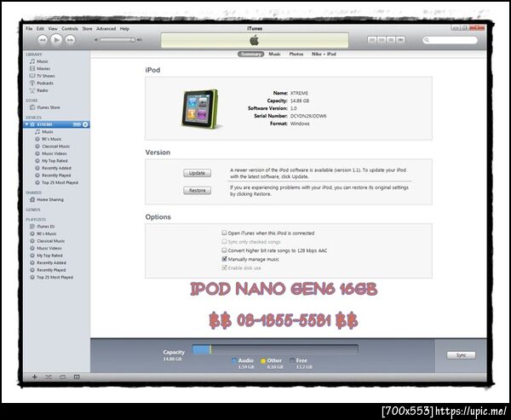The width and height of the screenshot is (511, 420).
Task: Click the serial number DCYDN29JDDW6
Action: [308, 116]
